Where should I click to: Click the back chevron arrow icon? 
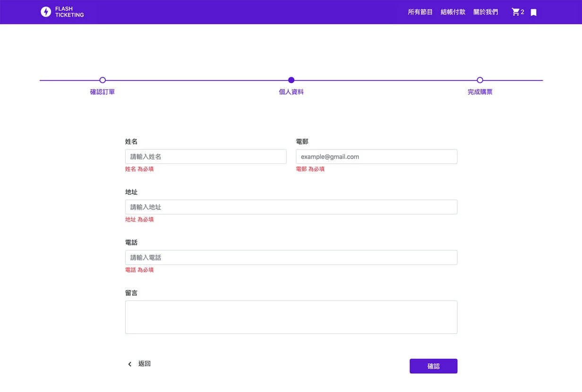(130, 364)
